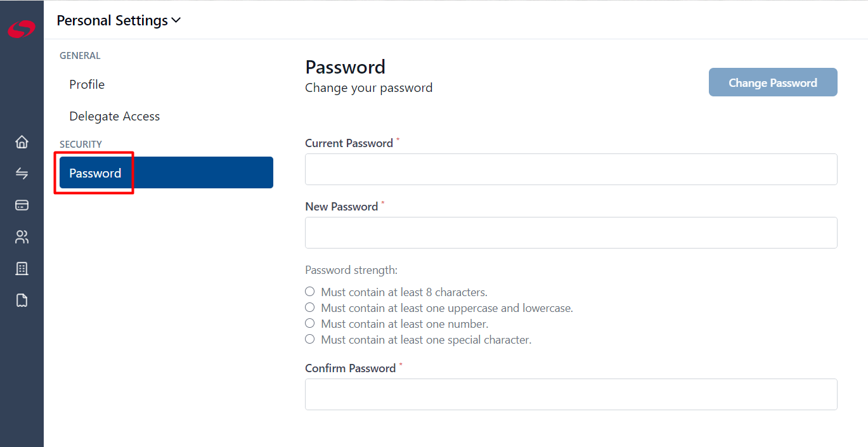This screenshot has width=868, height=447.
Task: Select the uppercase and lowercase requirement circle
Action: click(x=309, y=308)
